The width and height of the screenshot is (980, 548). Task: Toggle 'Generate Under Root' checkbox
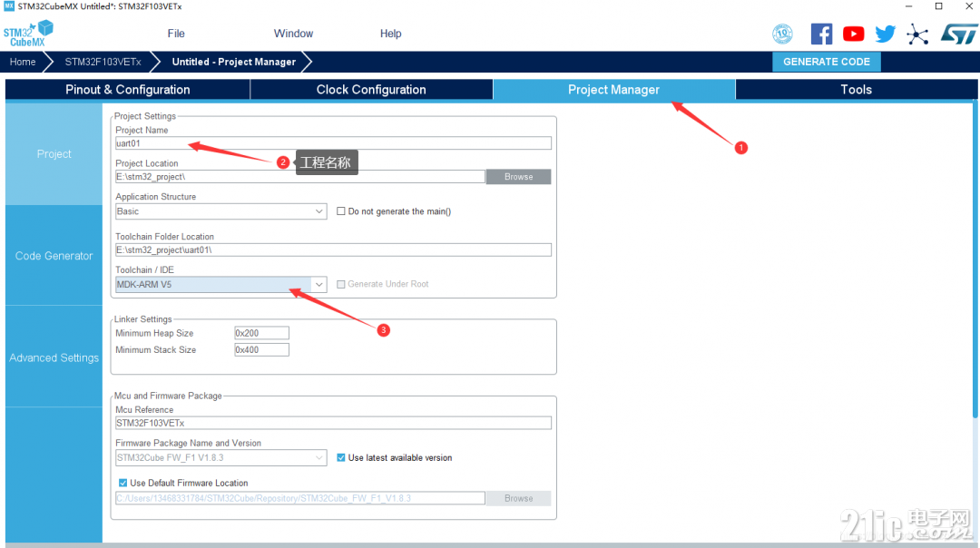(x=340, y=284)
